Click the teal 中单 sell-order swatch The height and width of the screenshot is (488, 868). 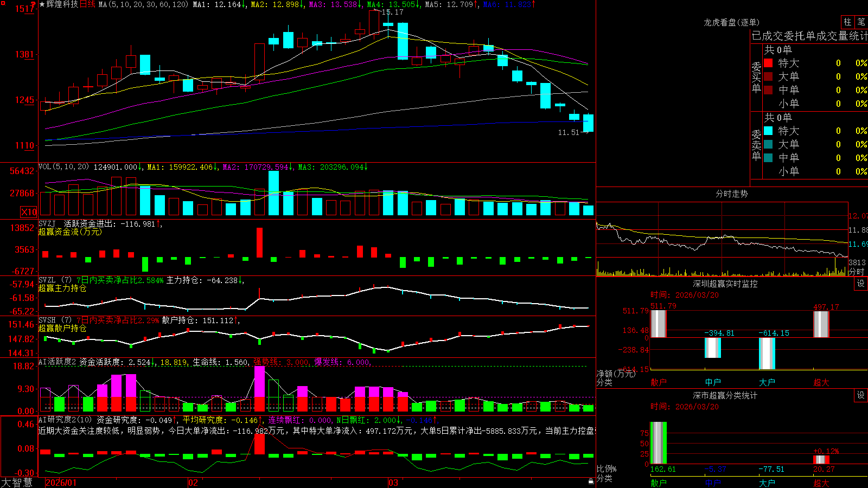point(768,158)
